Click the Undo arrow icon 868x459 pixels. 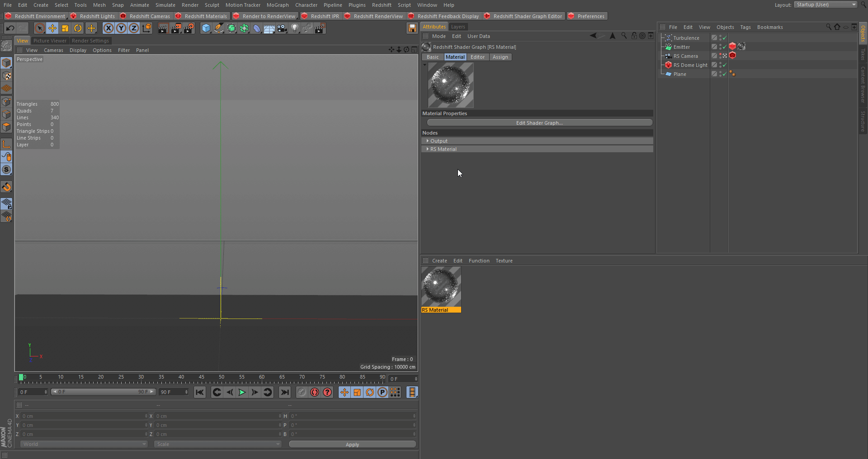point(10,28)
